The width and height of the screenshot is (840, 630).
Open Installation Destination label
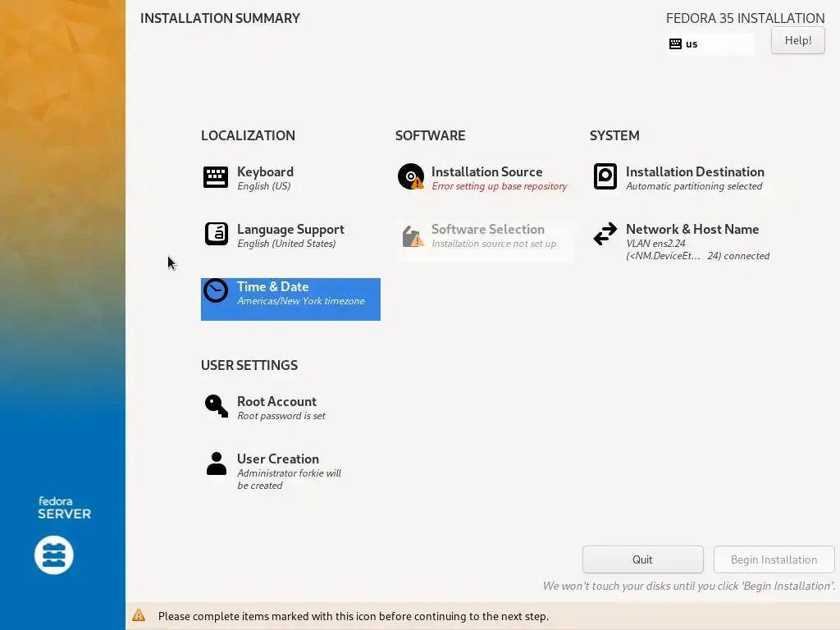pos(695,172)
